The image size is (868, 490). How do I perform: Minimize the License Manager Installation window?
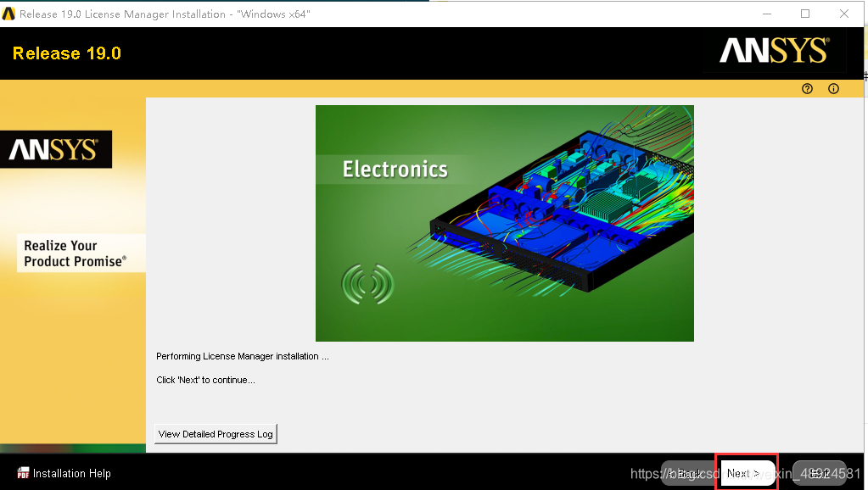(x=766, y=14)
